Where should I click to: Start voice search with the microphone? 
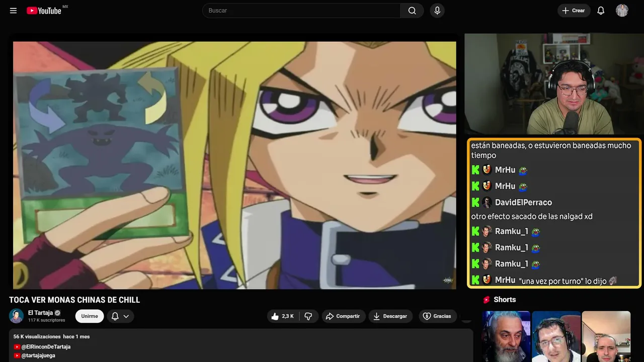tap(437, 11)
